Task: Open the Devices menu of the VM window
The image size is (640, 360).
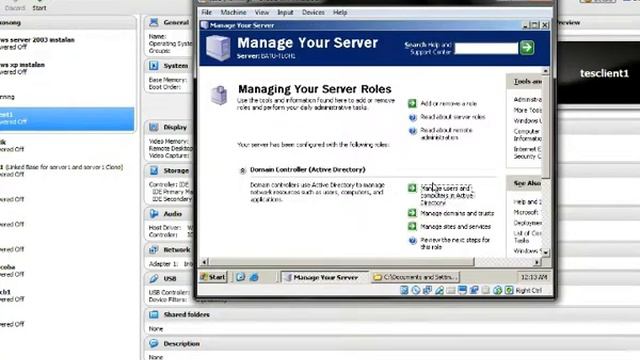Action: coord(313,12)
